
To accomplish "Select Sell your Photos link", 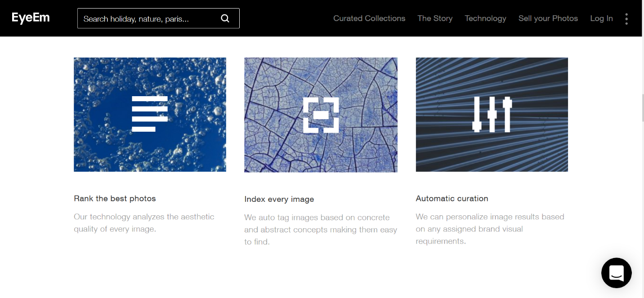I will pos(548,18).
